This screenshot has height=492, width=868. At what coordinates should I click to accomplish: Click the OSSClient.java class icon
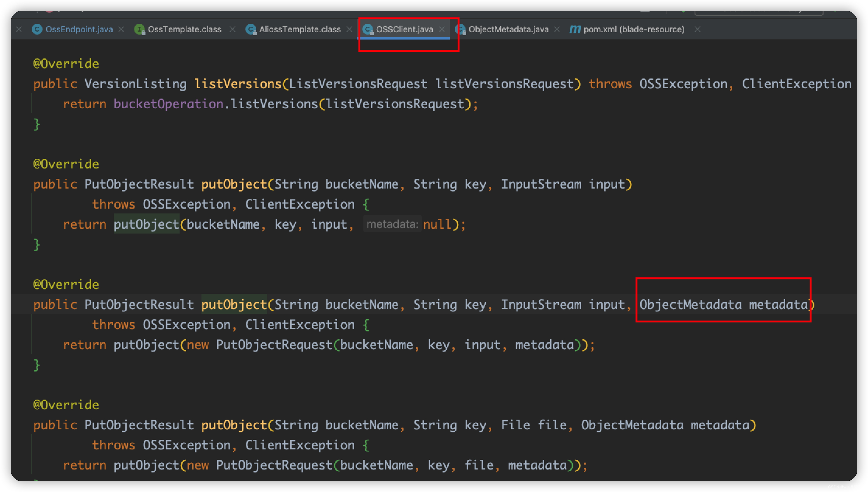point(368,29)
